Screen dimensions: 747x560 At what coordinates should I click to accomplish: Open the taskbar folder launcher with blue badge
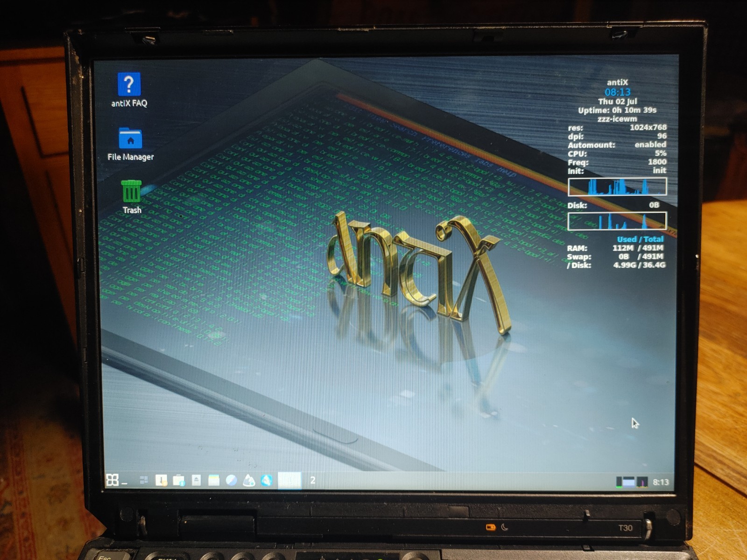coord(179,480)
